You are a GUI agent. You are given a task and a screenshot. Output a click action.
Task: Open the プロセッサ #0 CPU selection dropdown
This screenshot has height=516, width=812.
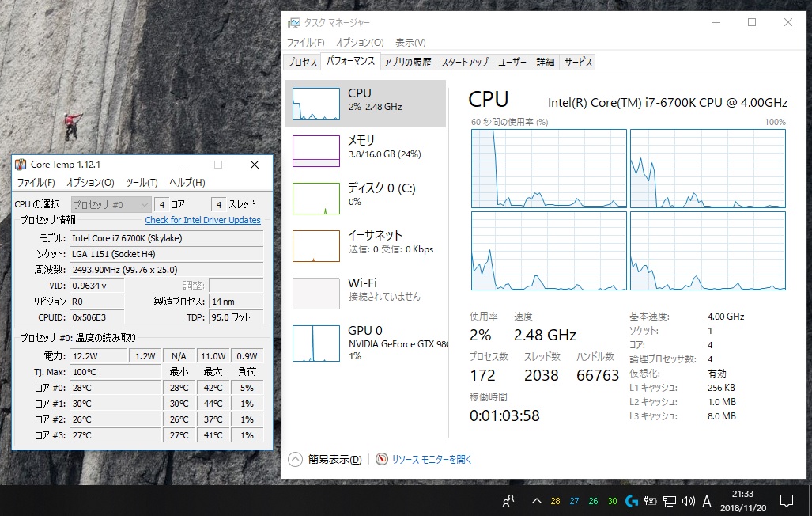(x=111, y=204)
